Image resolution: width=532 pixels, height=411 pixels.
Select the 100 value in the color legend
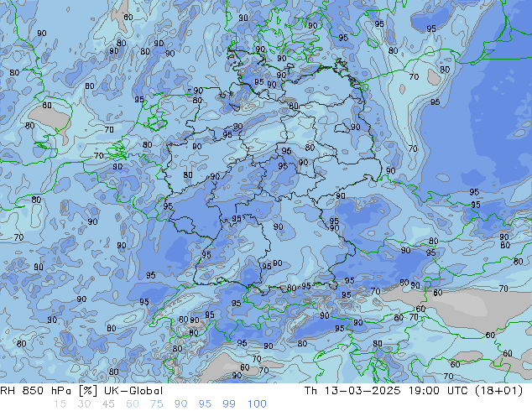point(257,404)
